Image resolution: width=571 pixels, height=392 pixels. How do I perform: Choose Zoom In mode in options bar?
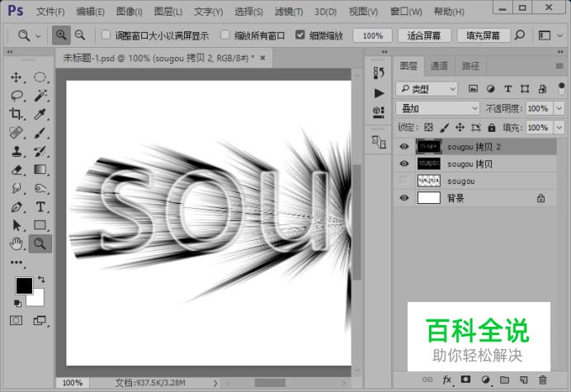61,35
